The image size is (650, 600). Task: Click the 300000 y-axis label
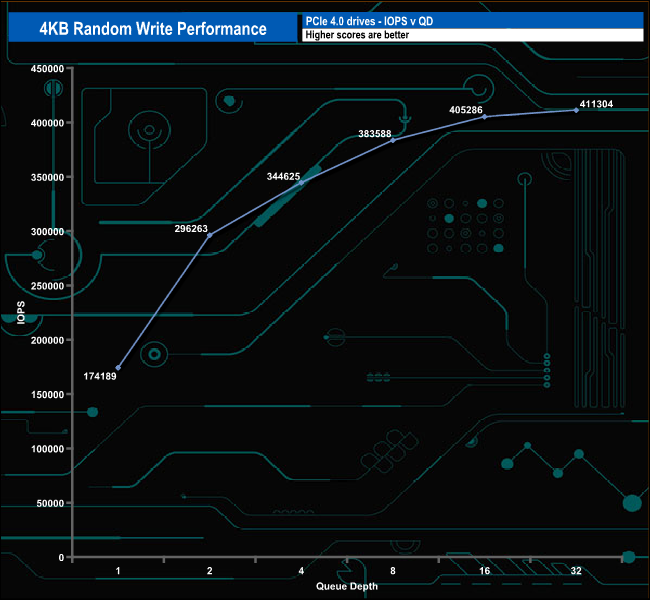pyautogui.click(x=47, y=232)
